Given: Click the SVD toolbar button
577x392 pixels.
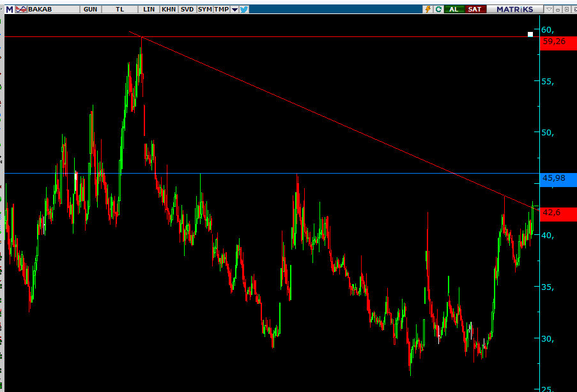Looking at the screenshot, I should click(187, 9).
